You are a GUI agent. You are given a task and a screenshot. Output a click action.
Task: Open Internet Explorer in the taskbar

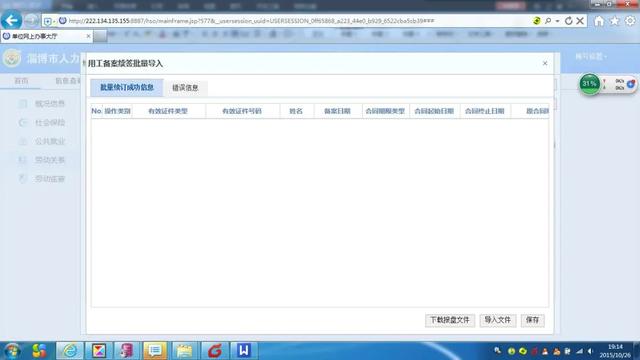pos(70,351)
